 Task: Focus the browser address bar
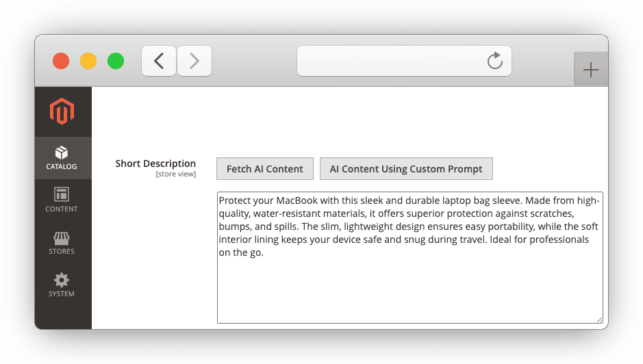coord(390,62)
